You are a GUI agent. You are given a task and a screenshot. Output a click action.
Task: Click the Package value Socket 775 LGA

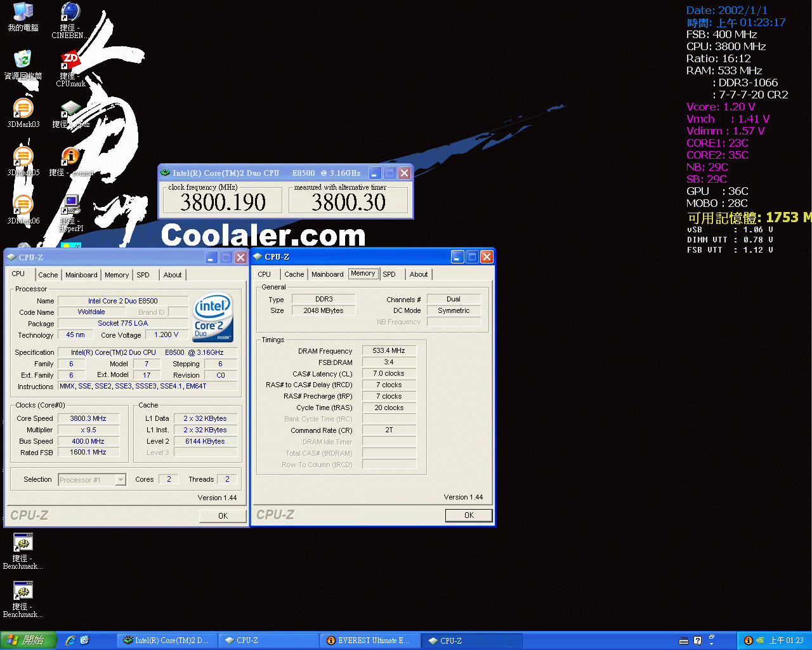pos(123,323)
